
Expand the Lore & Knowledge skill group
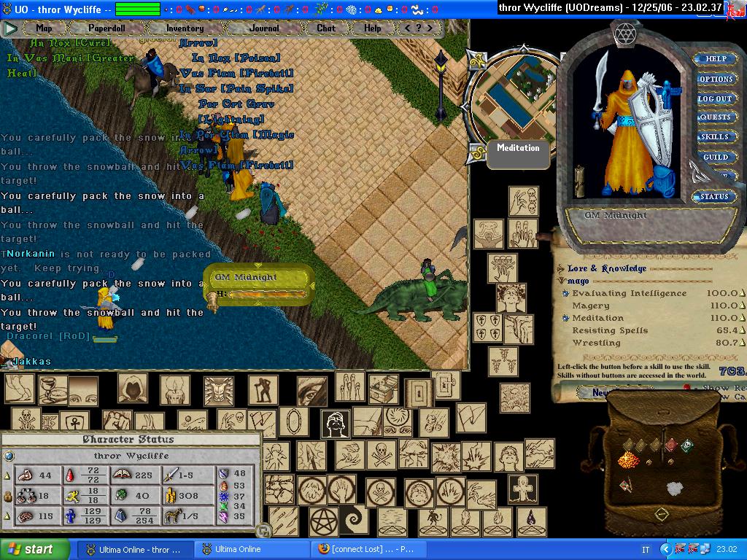[560, 268]
